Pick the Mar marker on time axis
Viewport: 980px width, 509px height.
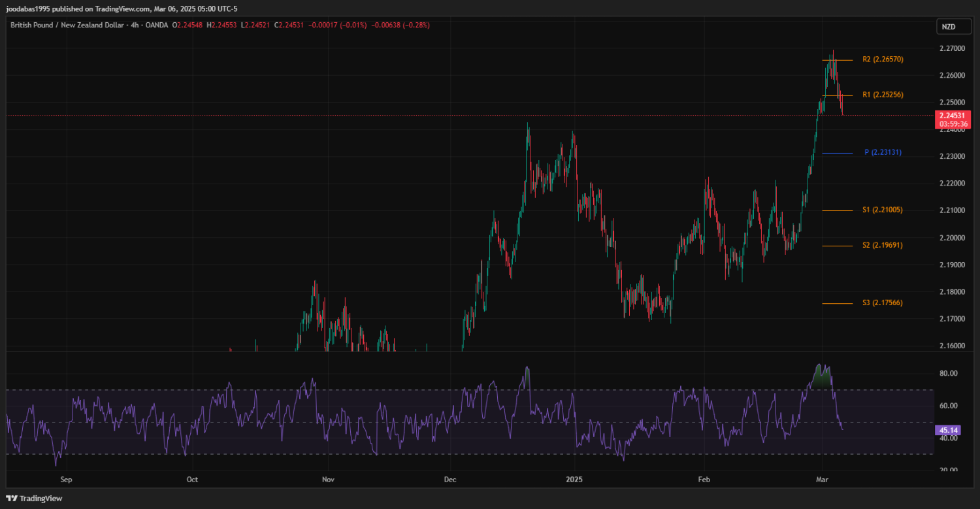click(823, 479)
